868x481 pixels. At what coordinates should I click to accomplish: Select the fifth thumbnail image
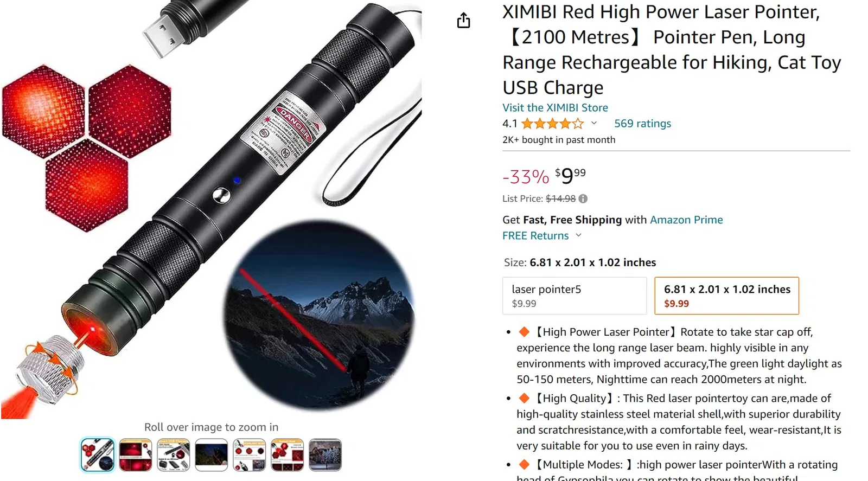coord(250,454)
